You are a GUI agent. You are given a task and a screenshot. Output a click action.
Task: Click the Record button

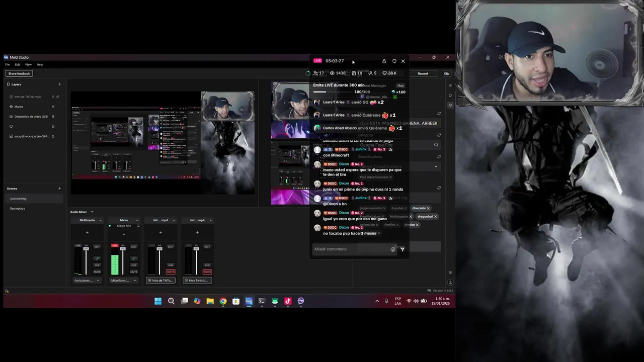tap(423, 73)
